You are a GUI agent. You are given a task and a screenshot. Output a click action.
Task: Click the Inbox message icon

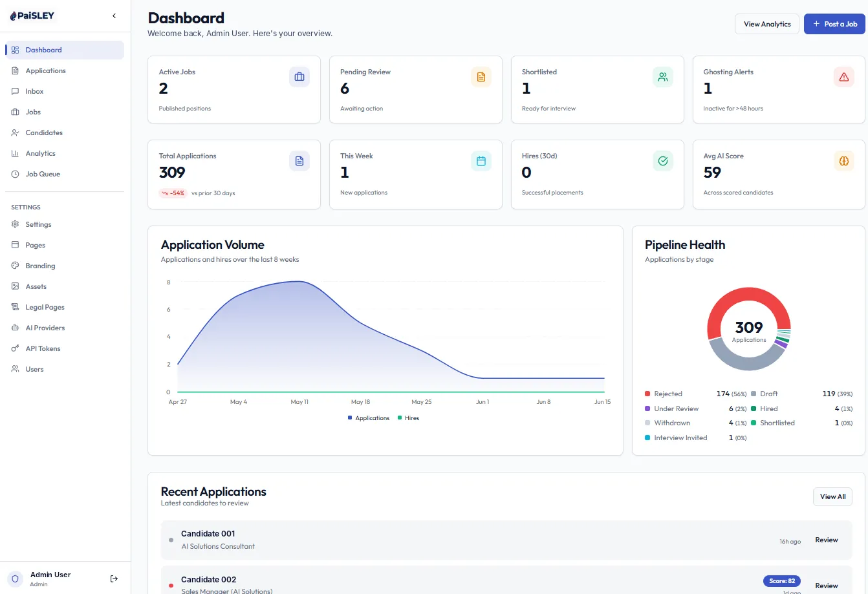tap(16, 91)
